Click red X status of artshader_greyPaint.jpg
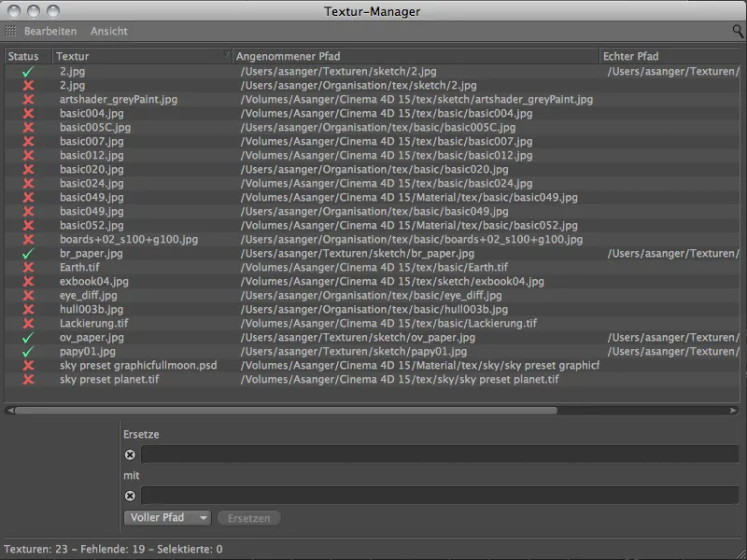The height and width of the screenshot is (560, 747). tap(29, 100)
